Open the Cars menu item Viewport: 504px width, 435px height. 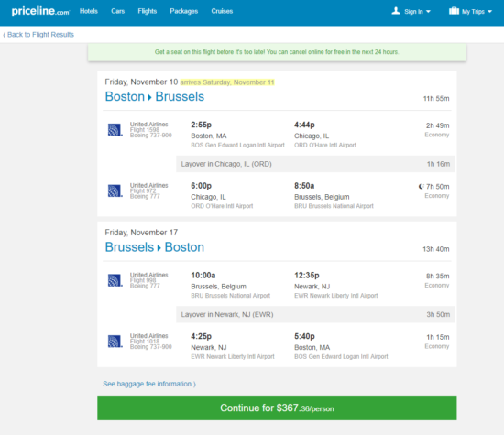point(117,11)
